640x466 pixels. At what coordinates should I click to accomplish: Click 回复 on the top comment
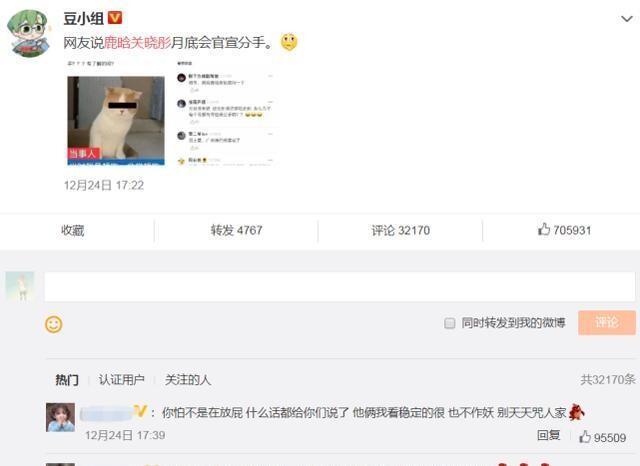pyautogui.click(x=548, y=435)
